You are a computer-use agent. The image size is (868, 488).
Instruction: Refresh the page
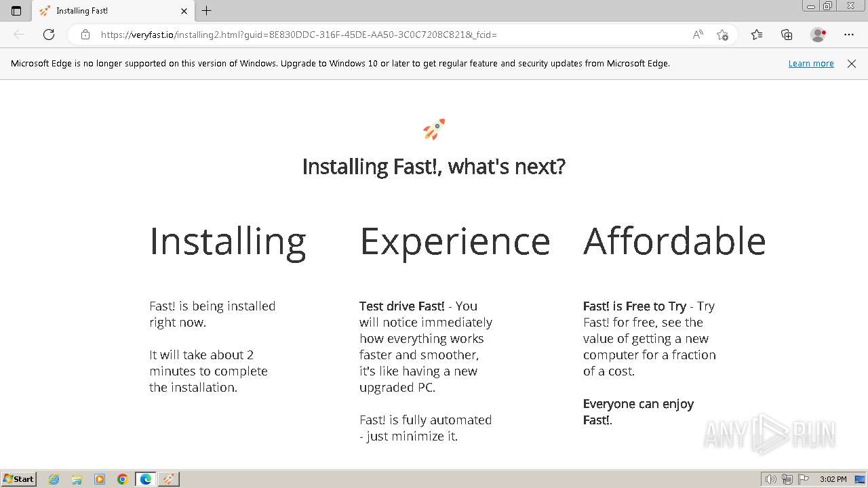pos(49,35)
